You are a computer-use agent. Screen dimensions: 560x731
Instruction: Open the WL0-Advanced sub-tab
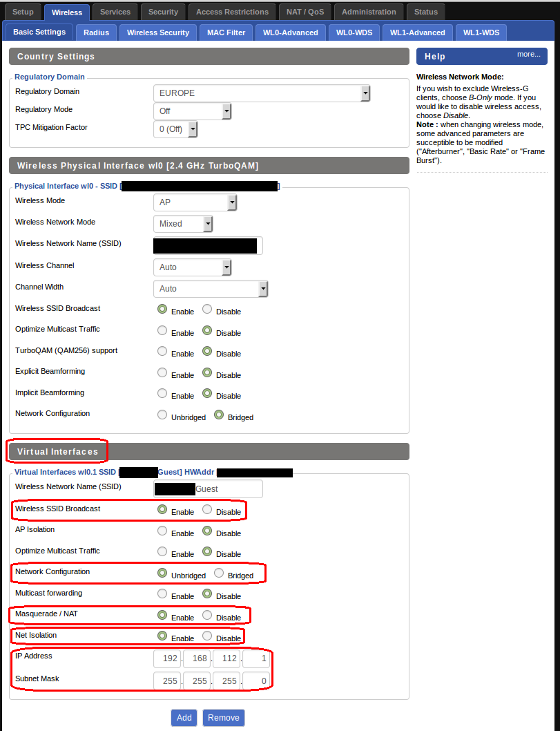[x=290, y=32]
